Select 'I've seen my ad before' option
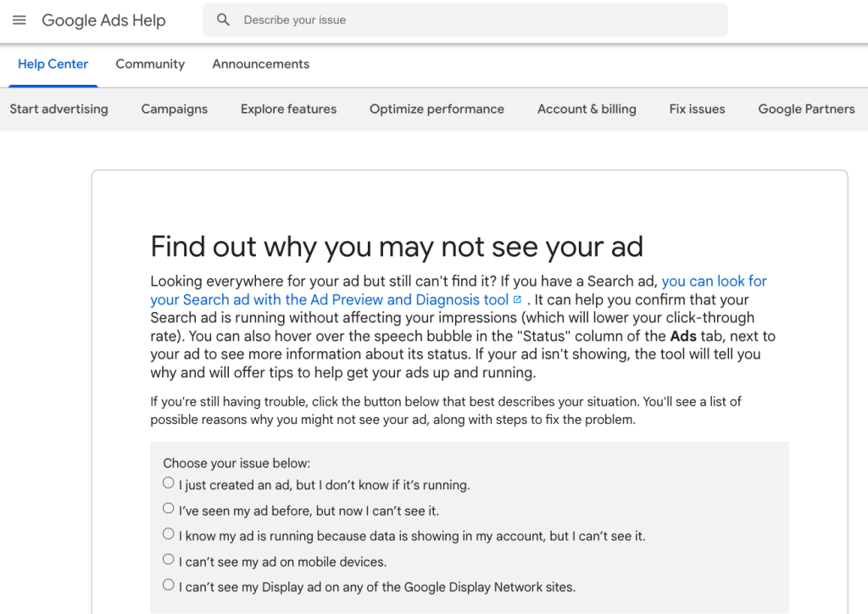Screen dimensions: 868x614 coord(169,508)
